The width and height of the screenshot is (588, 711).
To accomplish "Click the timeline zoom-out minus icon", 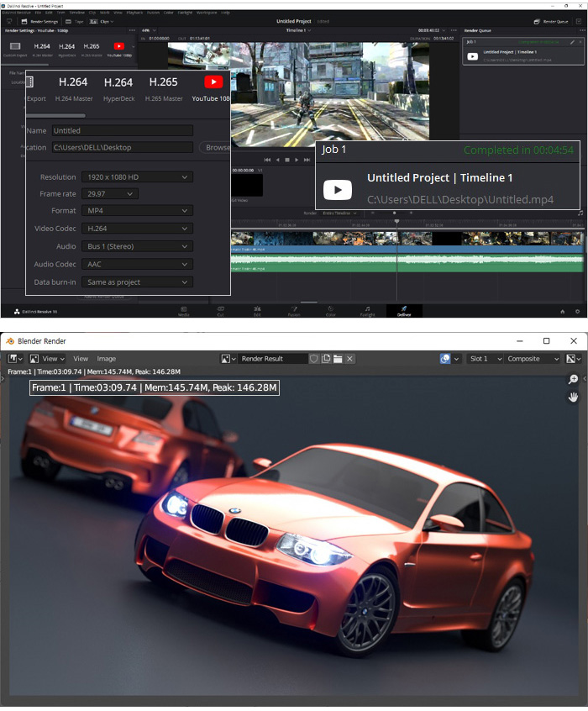I will pos(373,213).
